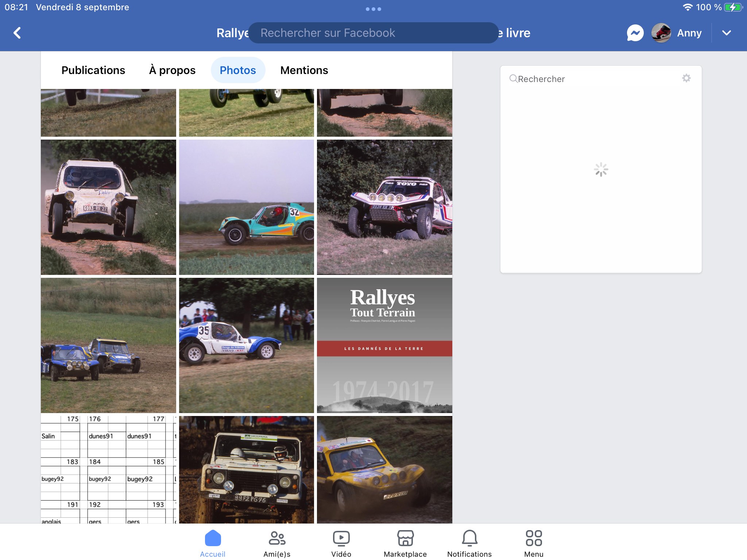
Task: Click the Anny profile name
Action: pyautogui.click(x=689, y=33)
